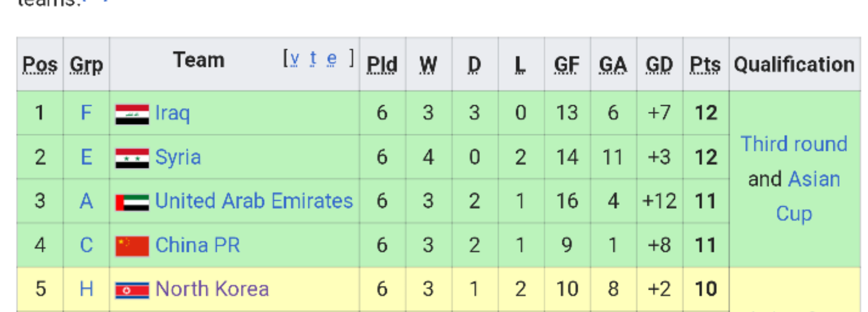Click the North Korea flag icon
Image resolution: width=868 pixels, height=312 pixels.
pyautogui.click(x=132, y=290)
